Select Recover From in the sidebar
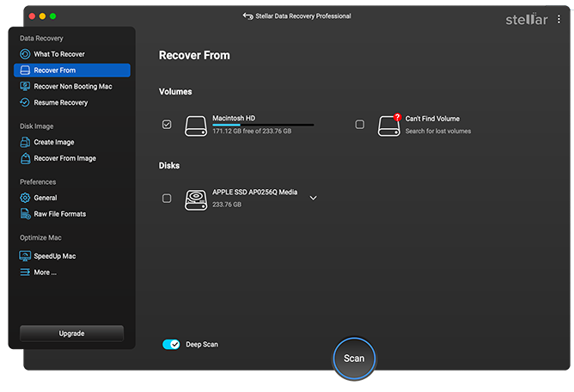574x392 pixels. click(72, 70)
